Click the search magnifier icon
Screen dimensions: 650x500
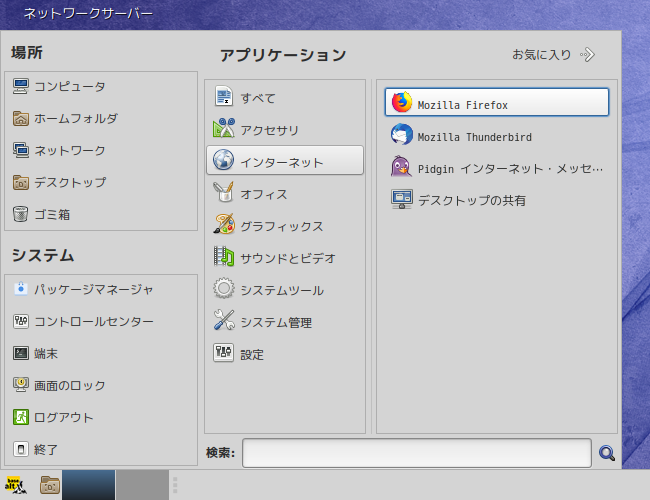point(607,453)
